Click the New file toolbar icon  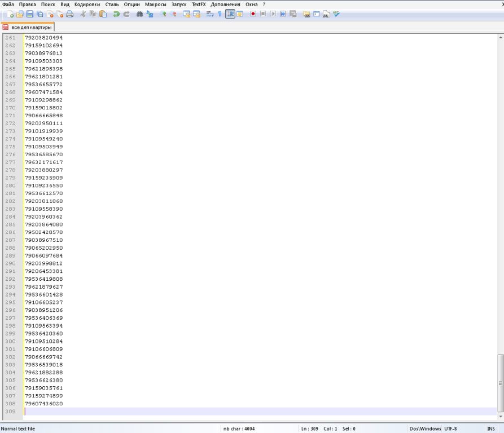coord(10,14)
